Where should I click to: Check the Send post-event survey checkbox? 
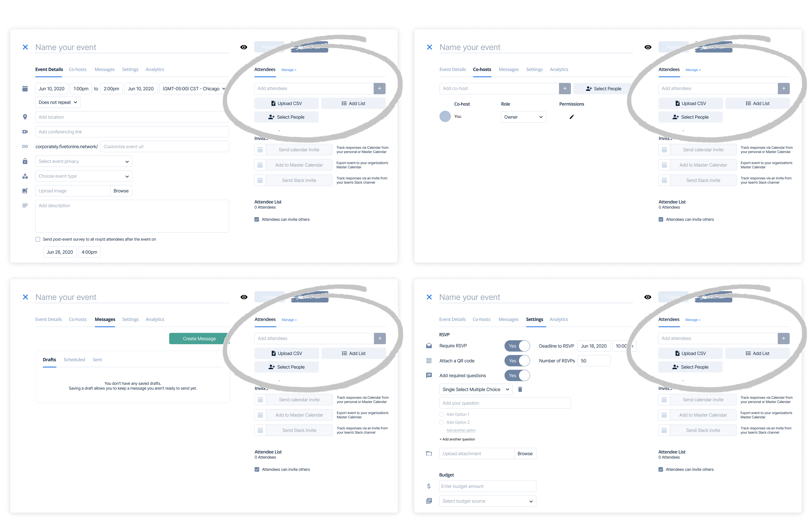click(38, 239)
